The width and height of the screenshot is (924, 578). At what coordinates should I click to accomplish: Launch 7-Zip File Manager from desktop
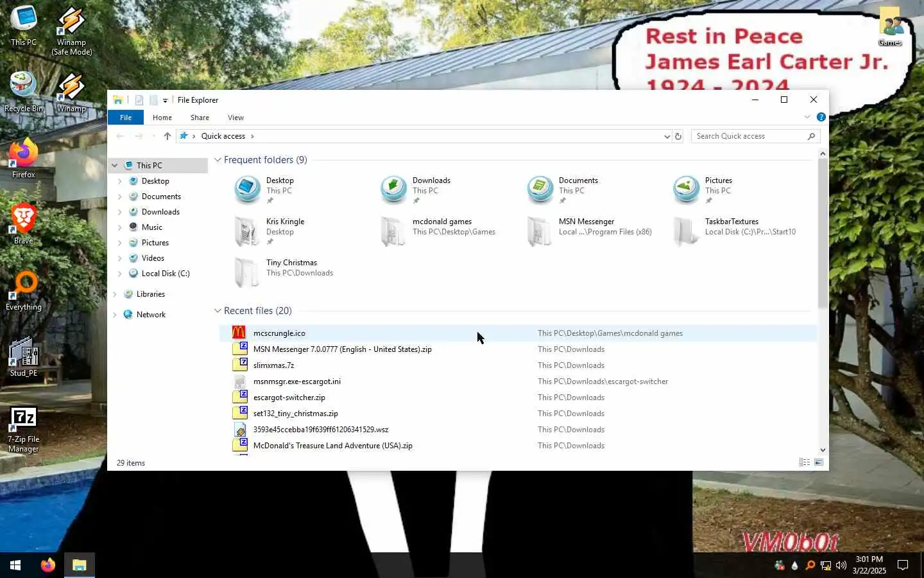24,429
